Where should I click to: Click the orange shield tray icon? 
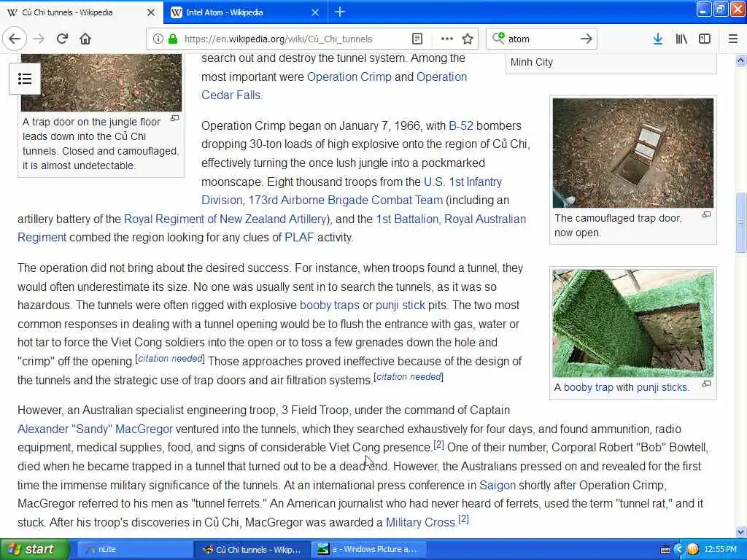point(693,550)
